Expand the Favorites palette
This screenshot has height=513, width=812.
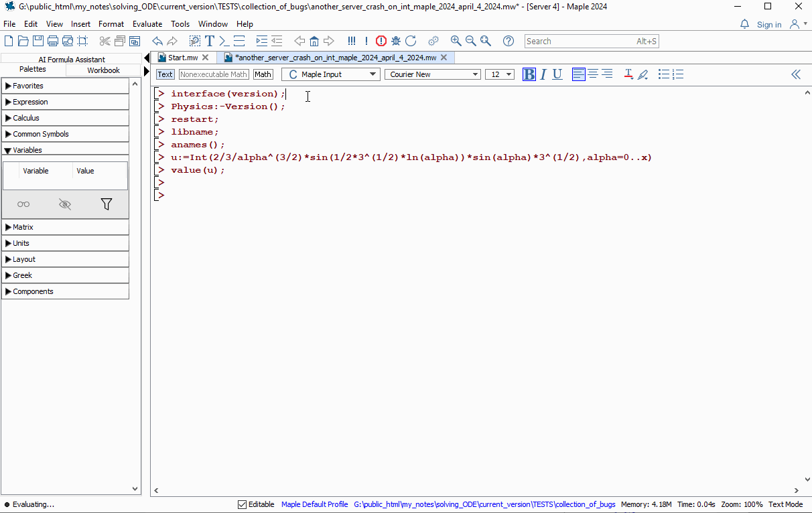(66, 86)
